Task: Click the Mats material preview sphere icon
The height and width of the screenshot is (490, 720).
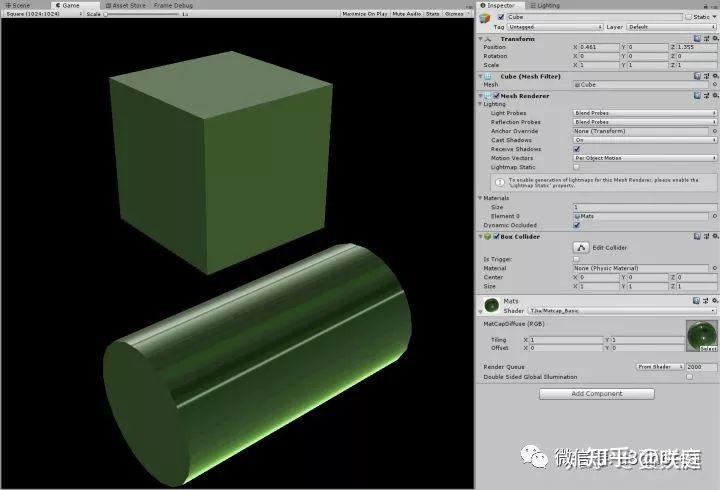Action: pyautogui.click(x=491, y=305)
